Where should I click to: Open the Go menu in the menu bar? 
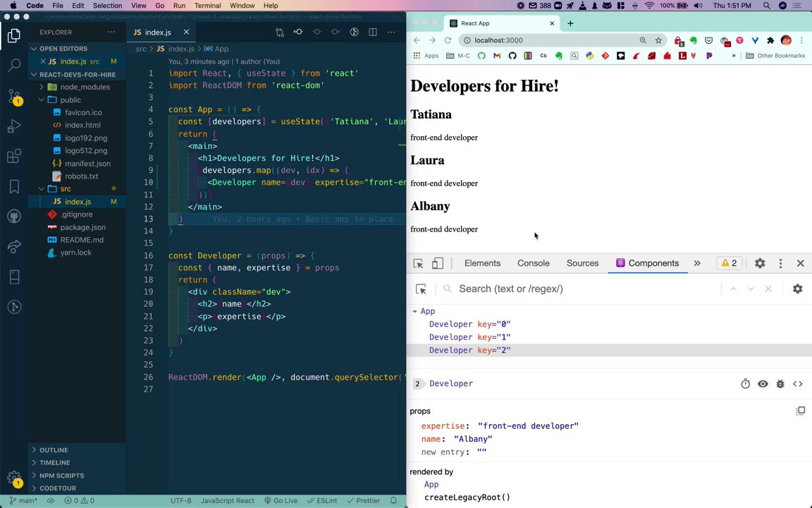[160, 6]
